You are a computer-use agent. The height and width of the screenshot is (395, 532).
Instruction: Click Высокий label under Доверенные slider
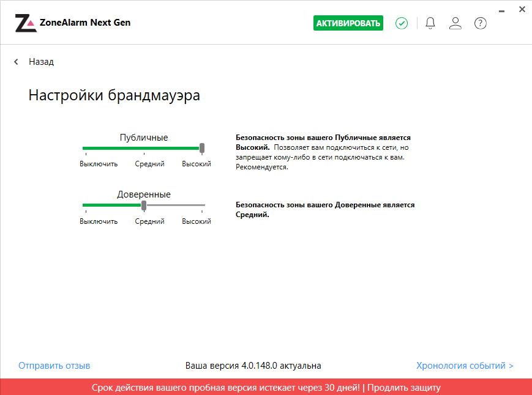pos(197,221)
